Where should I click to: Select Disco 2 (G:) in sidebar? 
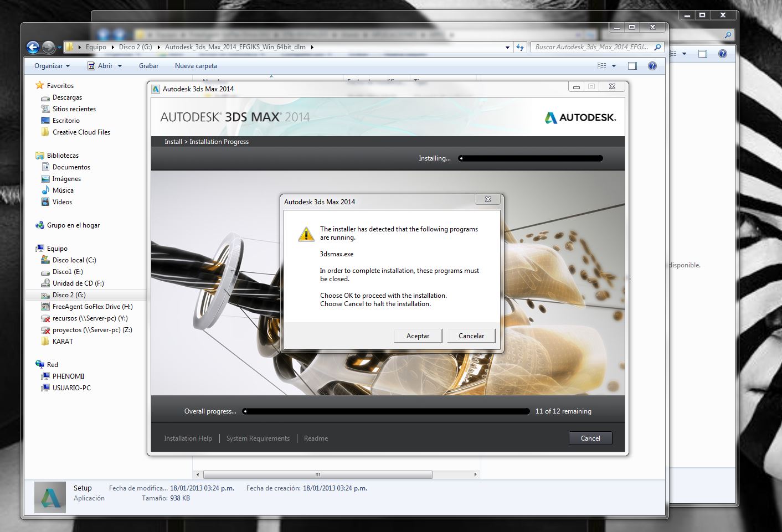[69, 295]
